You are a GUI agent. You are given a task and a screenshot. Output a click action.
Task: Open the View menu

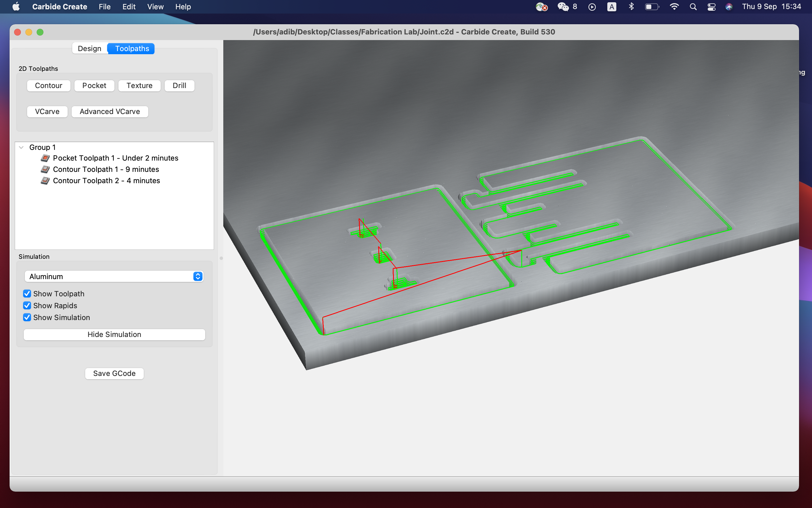point(155,7)
